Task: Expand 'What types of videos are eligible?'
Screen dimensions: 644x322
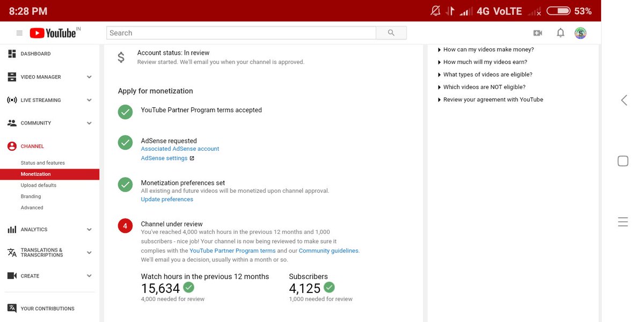Action: click(485, 75)
